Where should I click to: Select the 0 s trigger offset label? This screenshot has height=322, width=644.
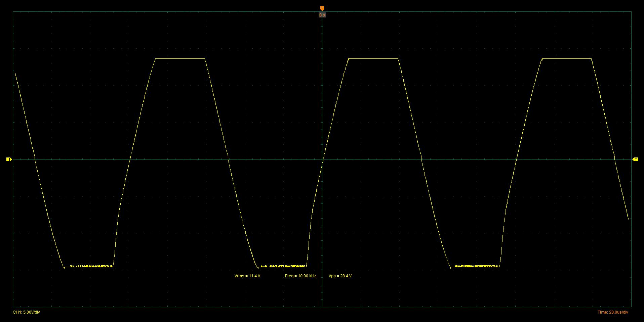pos(322,15)
